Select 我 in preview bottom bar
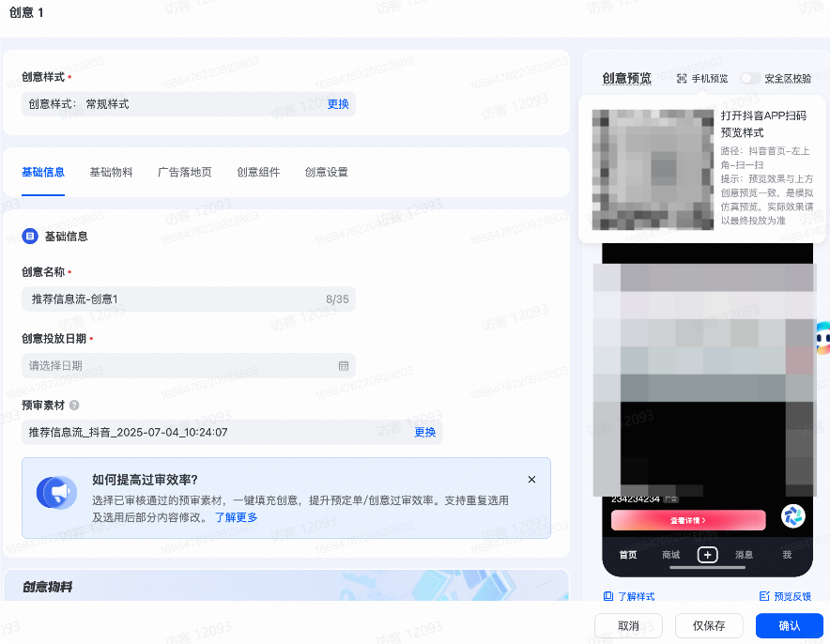This screenshot has width=830, height=644. tap(787, 555)
